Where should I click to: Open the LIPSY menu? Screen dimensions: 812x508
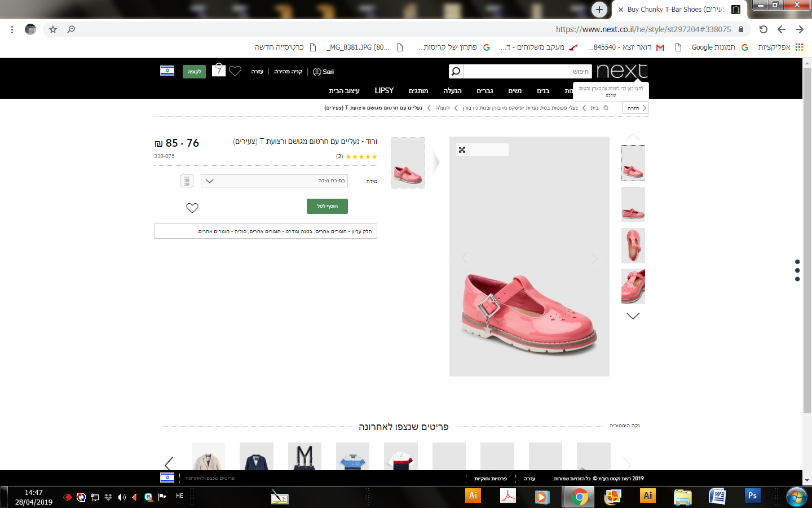(384, 90)
